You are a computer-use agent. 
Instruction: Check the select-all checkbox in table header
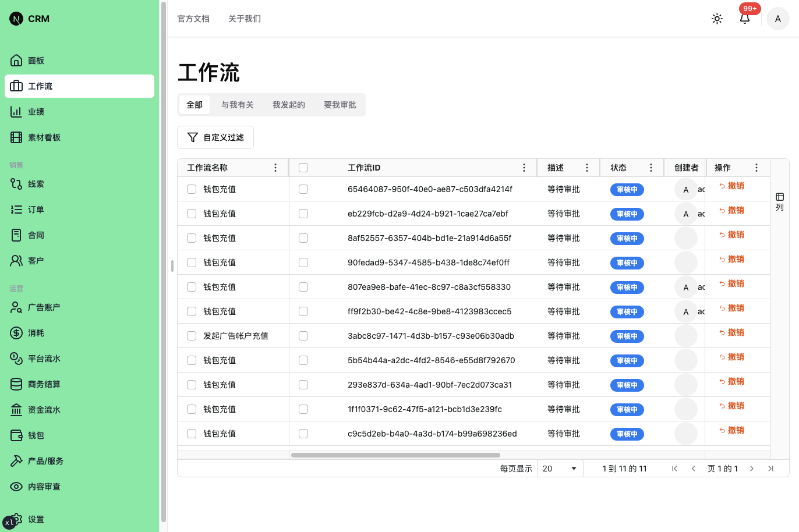click(303, 167)
